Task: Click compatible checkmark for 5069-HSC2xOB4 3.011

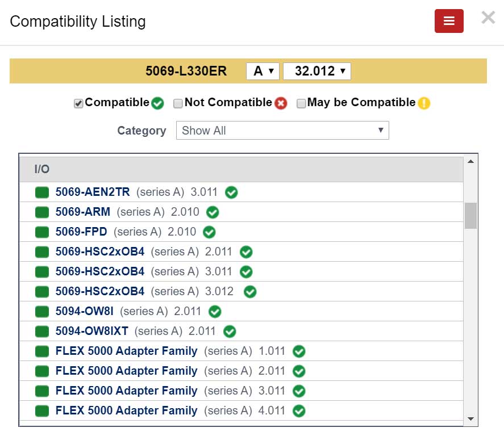Action: (246, 272)
